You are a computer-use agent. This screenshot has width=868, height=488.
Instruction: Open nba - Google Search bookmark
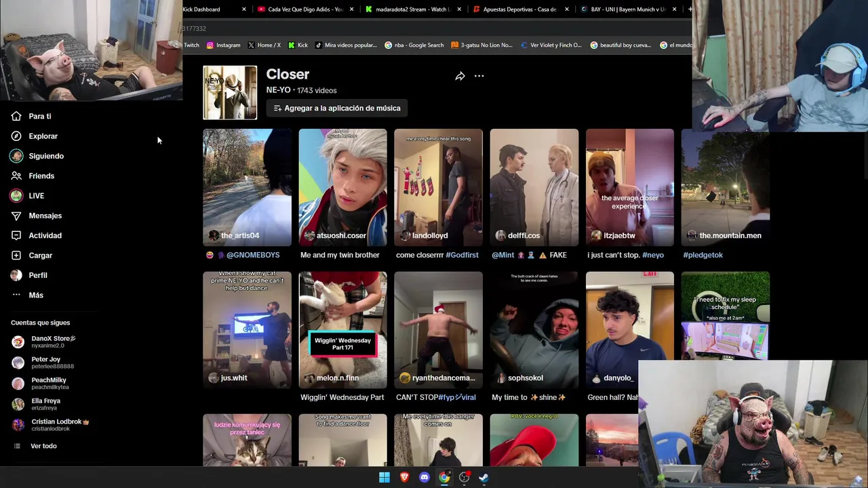[414, 45]
